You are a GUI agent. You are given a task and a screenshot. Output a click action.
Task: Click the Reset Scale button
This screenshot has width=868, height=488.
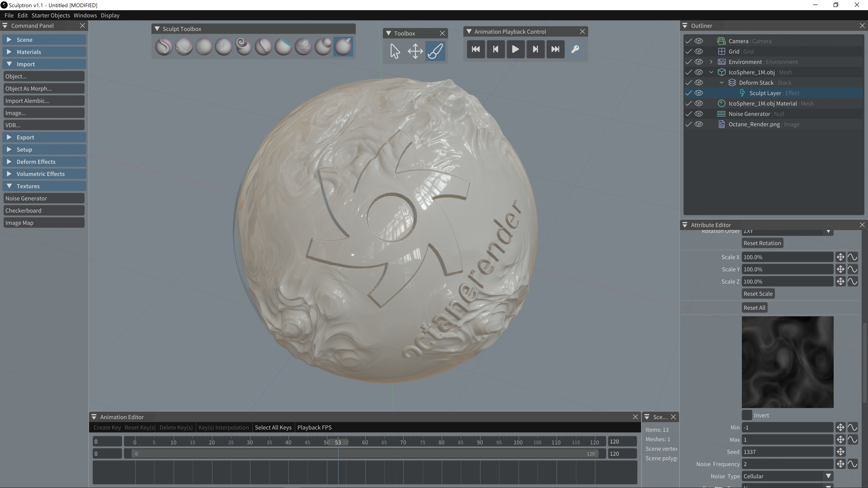[758, 294]
